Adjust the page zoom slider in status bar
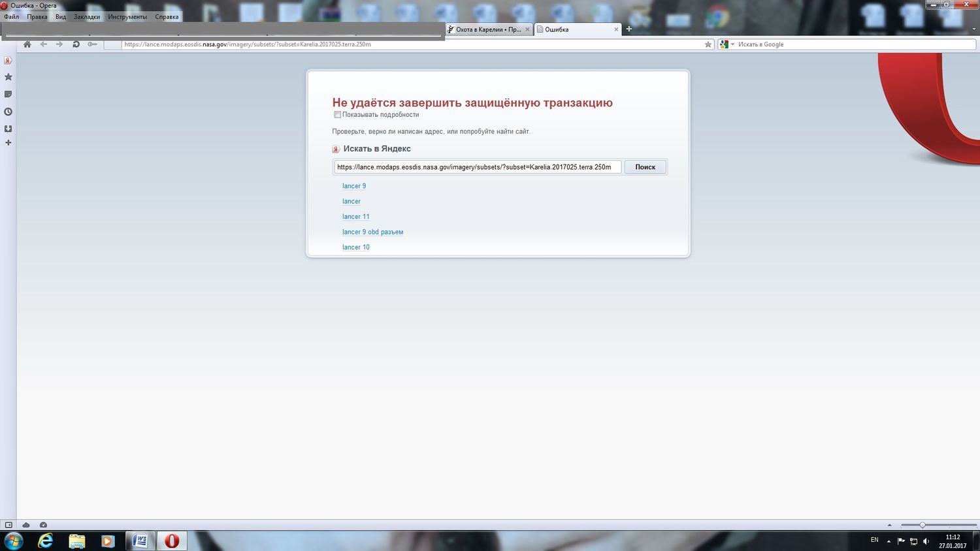Image resolution: width=980 pixels, height=551 pixels. pos(922,525)
